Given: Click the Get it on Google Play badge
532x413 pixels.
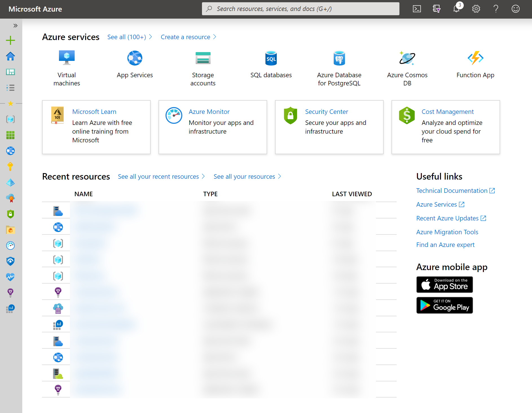Looking at the screenshot, I should 445,305.
